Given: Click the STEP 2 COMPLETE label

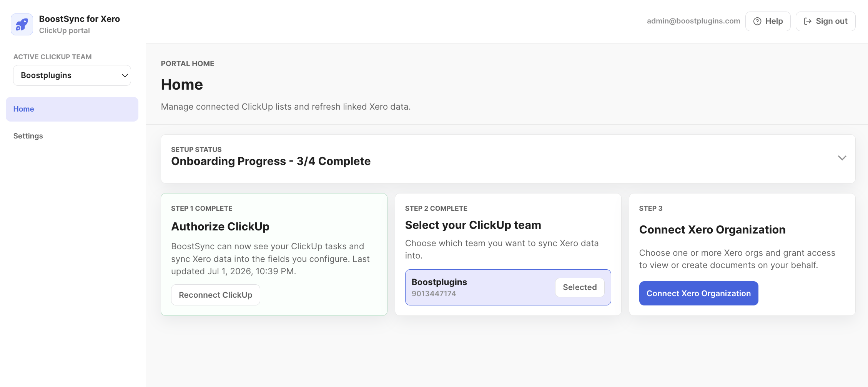Looking at the screenshot, I should pyautogui.click(x=436, y=209).
